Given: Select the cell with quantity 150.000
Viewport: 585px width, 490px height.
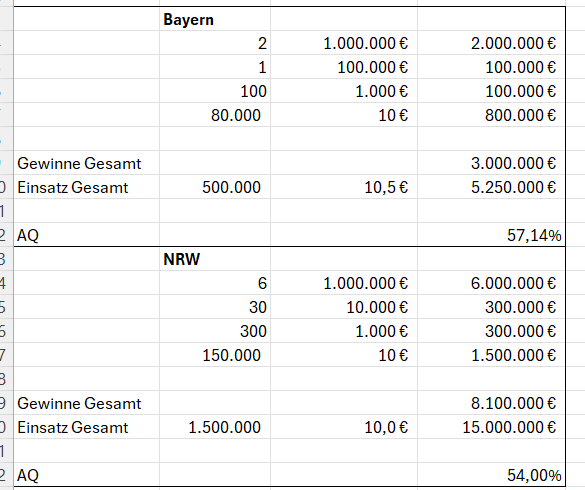Looking at the screenshot, I should tap(215, 355).
